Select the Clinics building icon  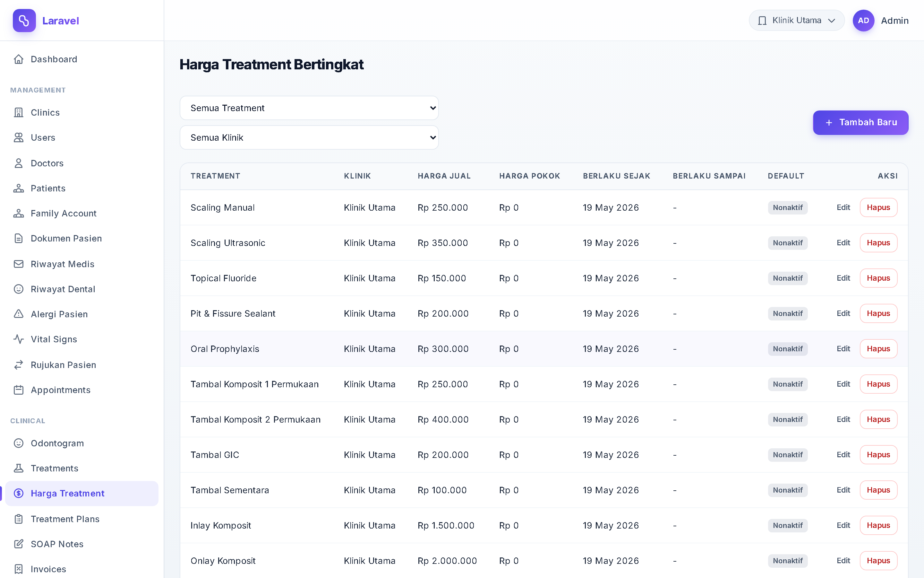click(x=18, y=112)
